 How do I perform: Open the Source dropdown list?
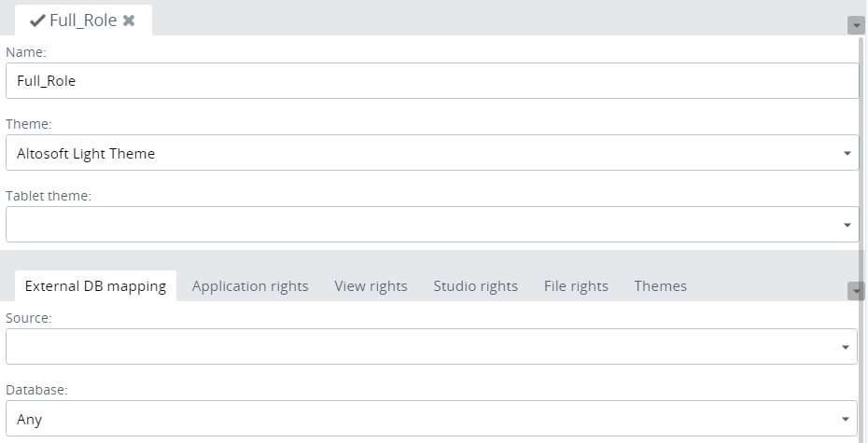point(431,347)
